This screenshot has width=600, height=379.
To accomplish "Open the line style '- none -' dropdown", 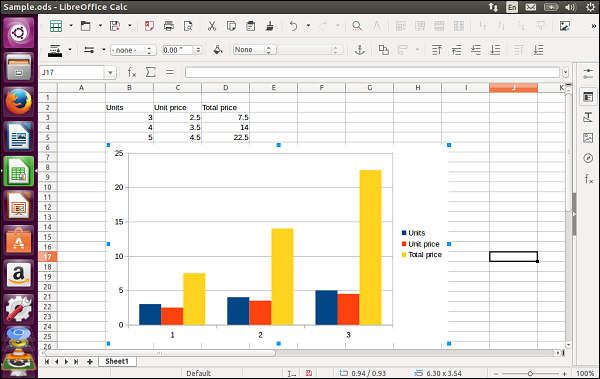I will point(133,50).
